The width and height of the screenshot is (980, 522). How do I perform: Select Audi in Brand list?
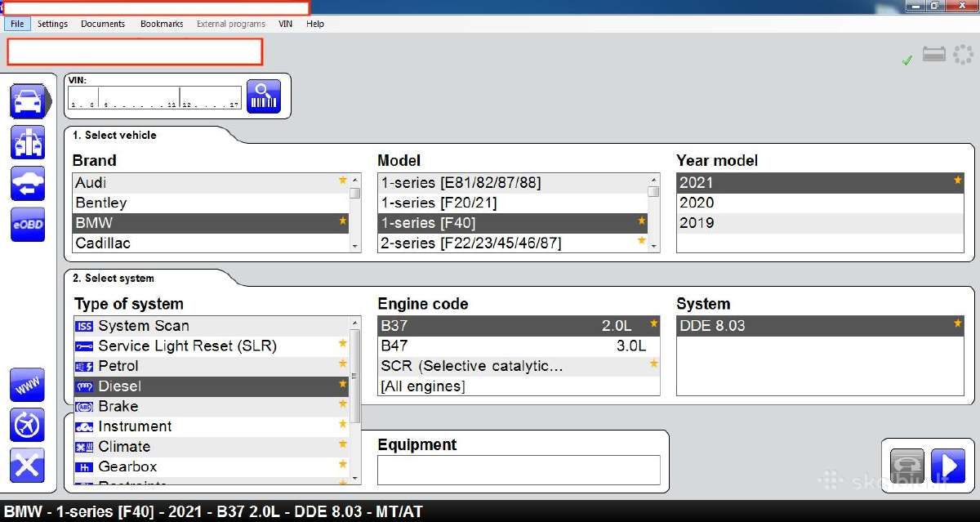tap(211, 182)
